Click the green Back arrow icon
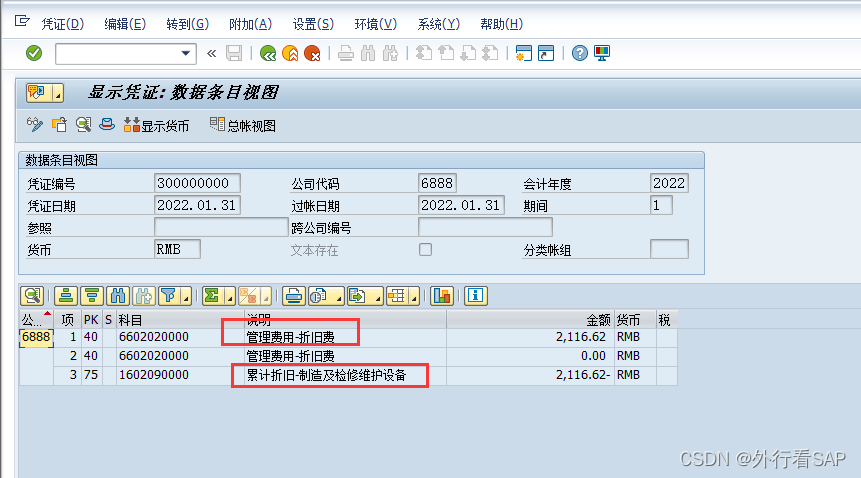Viewport: 861px width, 478px height. click(268, 53)
